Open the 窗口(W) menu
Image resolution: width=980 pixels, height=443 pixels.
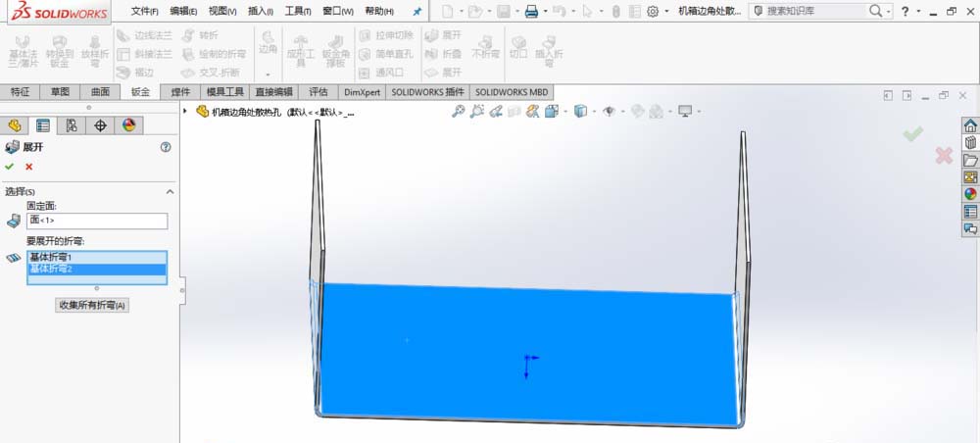point(338,11)
